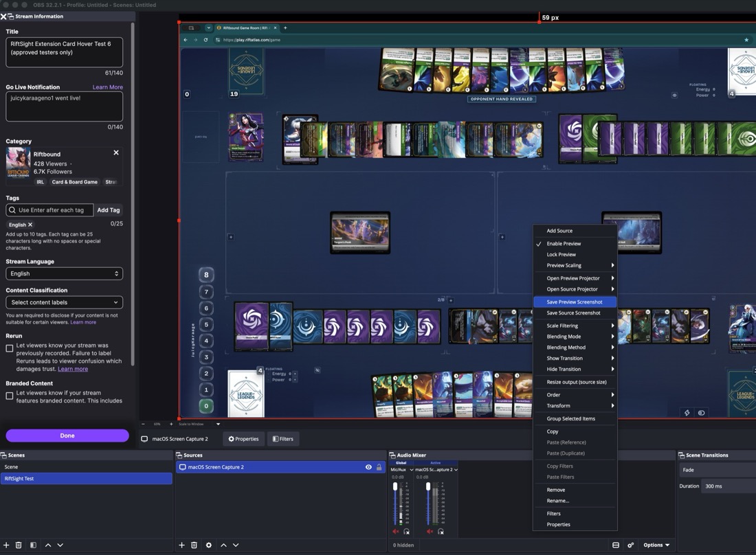Expand macOS Sc...apture 2 mixer dropdown chevron
The height and width of the screenshot is (555, 756).
click(456, 469)
